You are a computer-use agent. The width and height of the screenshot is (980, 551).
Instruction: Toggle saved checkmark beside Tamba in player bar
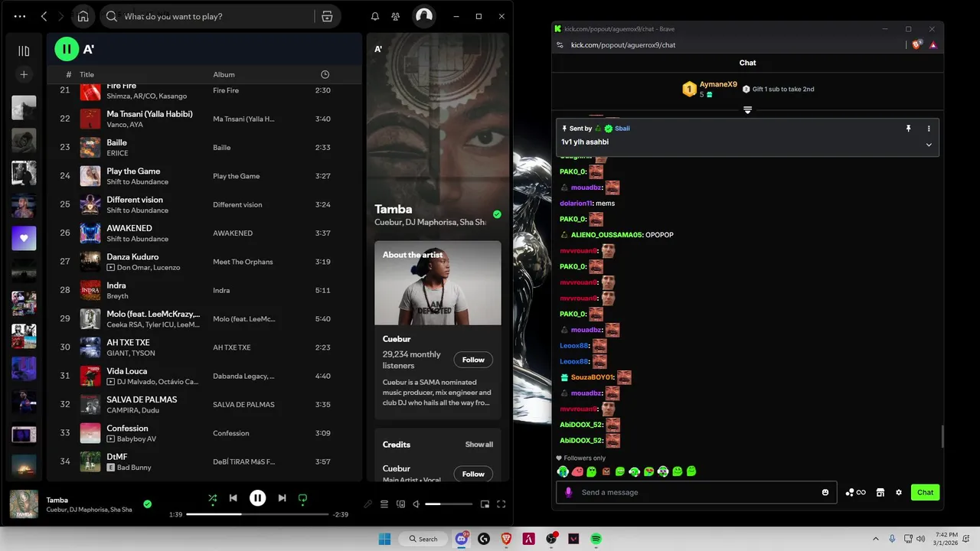click(x=147, y=504)
